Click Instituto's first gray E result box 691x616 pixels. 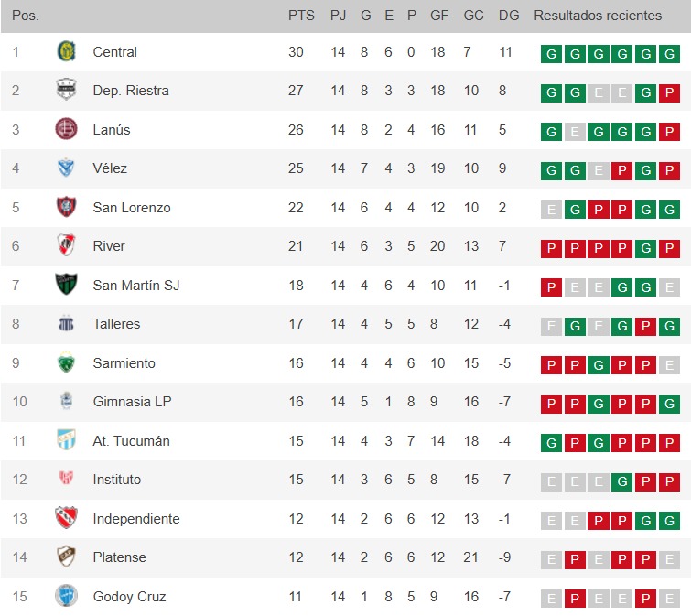click(551, 481)
